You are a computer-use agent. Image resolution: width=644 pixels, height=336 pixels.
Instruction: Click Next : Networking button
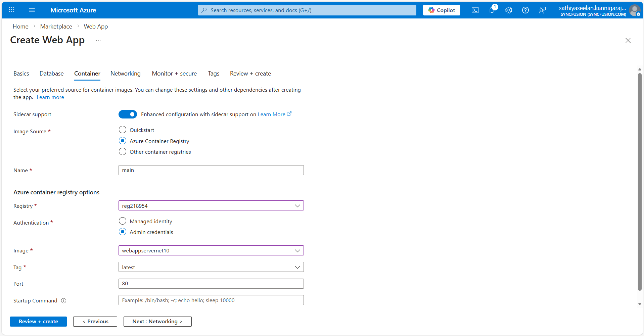(x=157, y=322)
